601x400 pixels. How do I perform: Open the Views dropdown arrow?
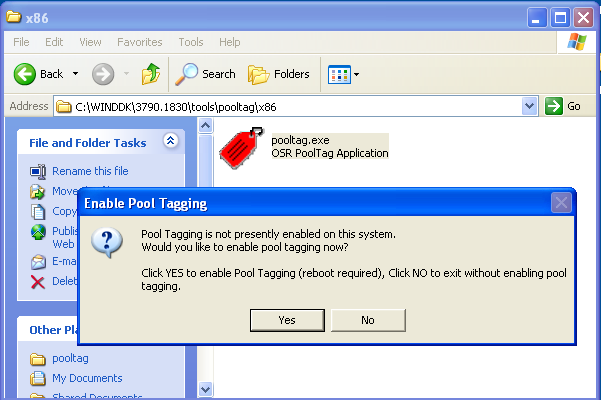(356, 74)
